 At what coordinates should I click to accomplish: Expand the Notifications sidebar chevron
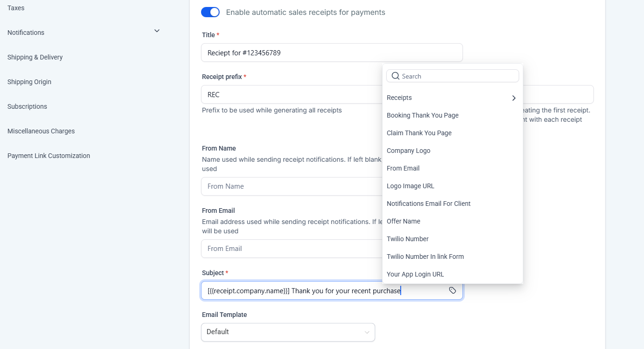(x=157, y=31)
